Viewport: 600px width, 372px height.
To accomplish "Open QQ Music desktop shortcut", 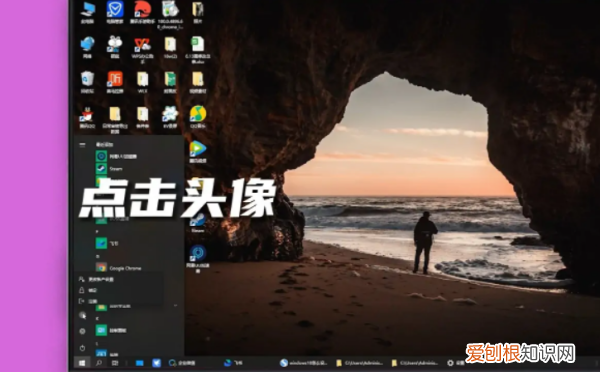I will point(198,117).
